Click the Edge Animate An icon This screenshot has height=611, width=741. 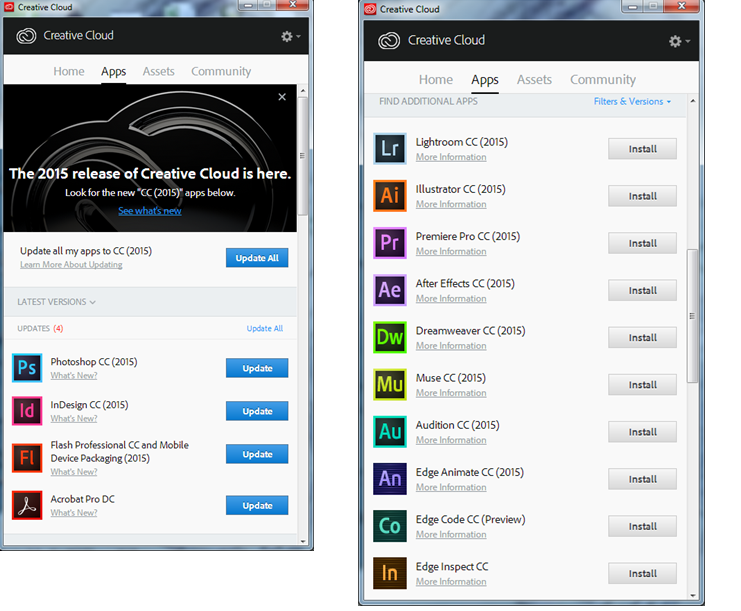coord(390,479)
